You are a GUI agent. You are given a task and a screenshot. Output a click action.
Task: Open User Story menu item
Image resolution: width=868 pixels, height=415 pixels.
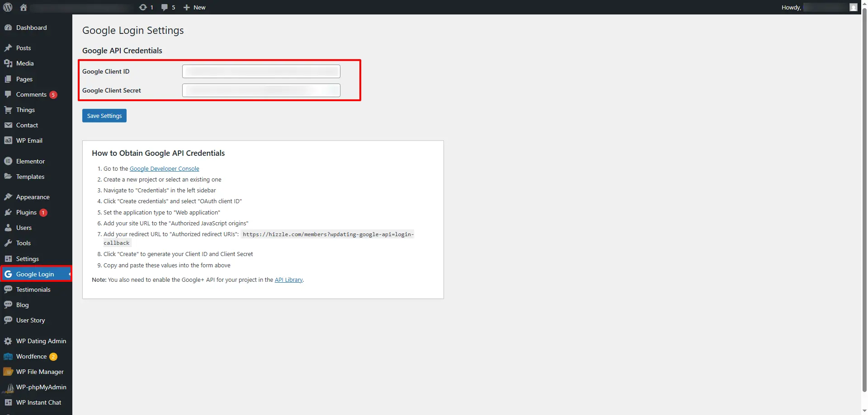(x=36, y=320)
